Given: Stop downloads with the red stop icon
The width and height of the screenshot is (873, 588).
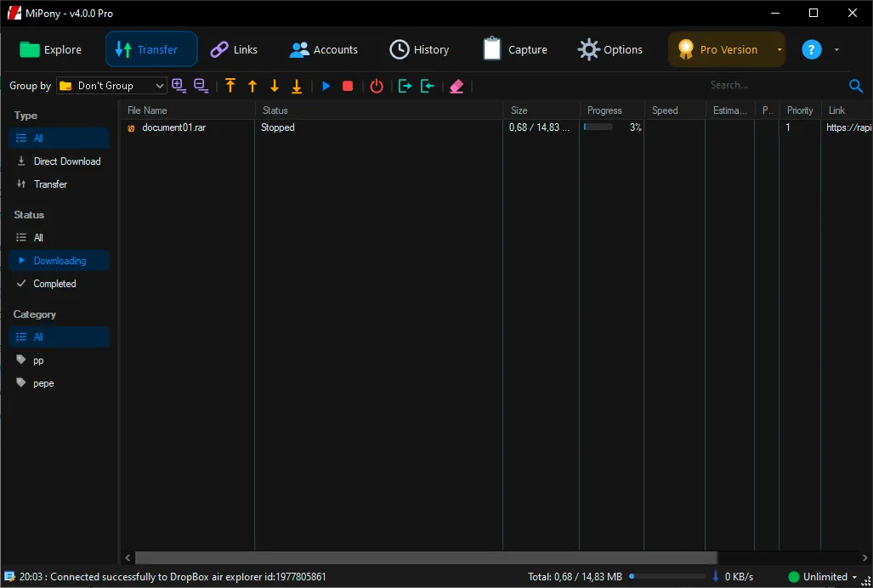Looking at the screenshot, I should 348,86.
